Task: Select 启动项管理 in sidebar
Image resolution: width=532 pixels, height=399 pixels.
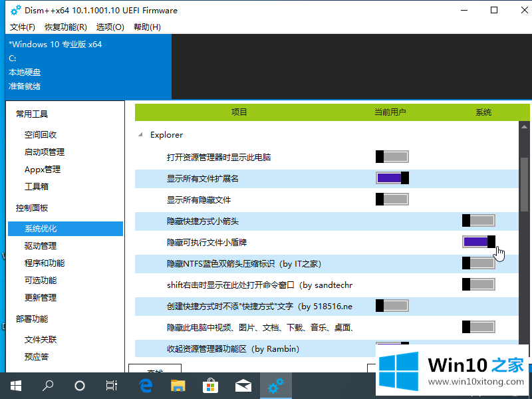Action: [x=45, y=152]
